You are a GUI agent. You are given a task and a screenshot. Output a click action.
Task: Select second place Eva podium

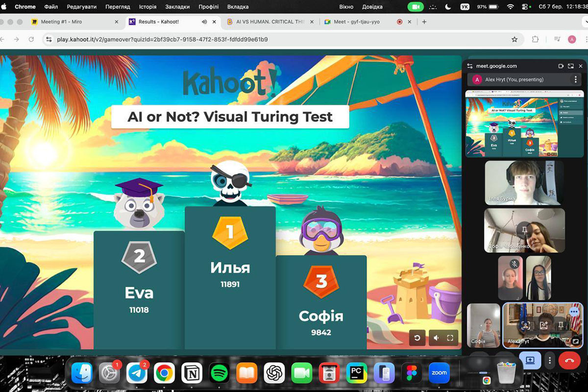pyautogui.click(x=139, y=290)
